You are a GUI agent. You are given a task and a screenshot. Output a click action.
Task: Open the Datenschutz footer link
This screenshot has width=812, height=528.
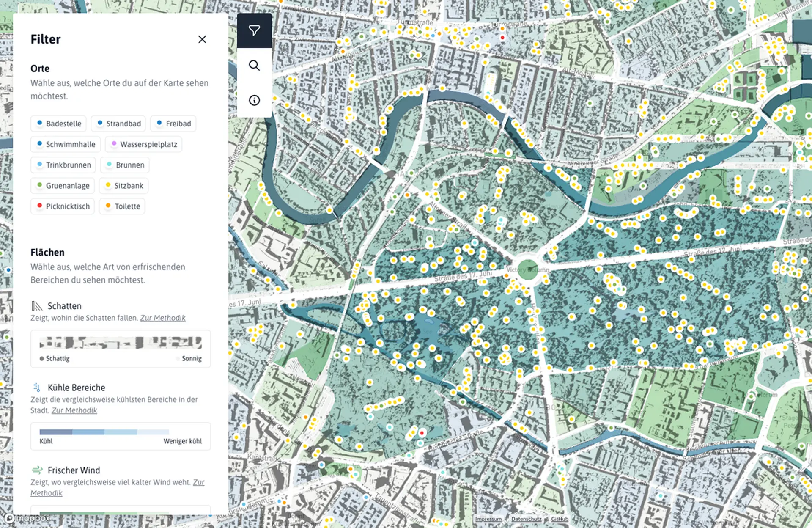click(x=526, y=519)
